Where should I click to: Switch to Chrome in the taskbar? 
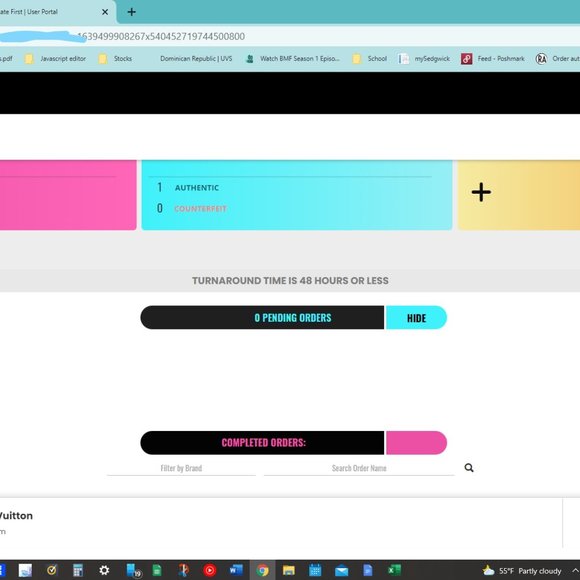(263, 570)
